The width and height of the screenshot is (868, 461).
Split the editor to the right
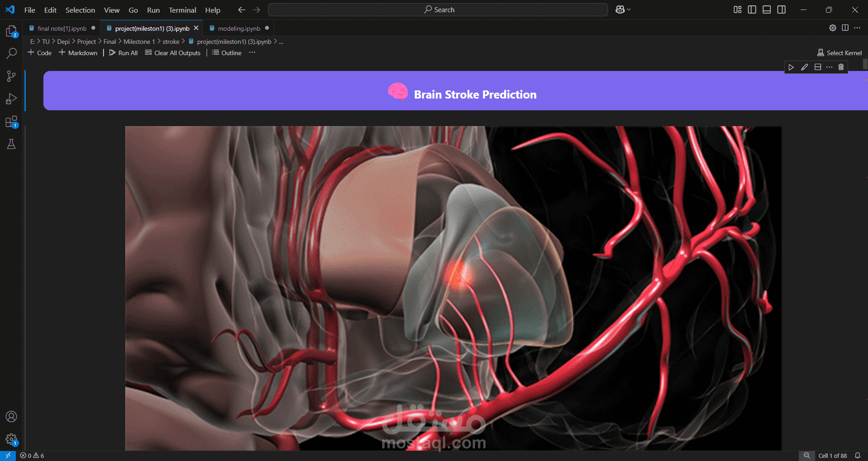pyautogui.click(x=845, y=28)
